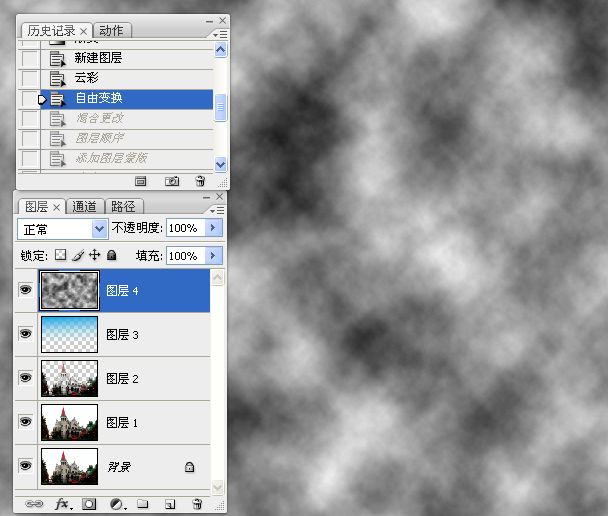Hide the 背景 layer with its eye icon

click(26, 465)
